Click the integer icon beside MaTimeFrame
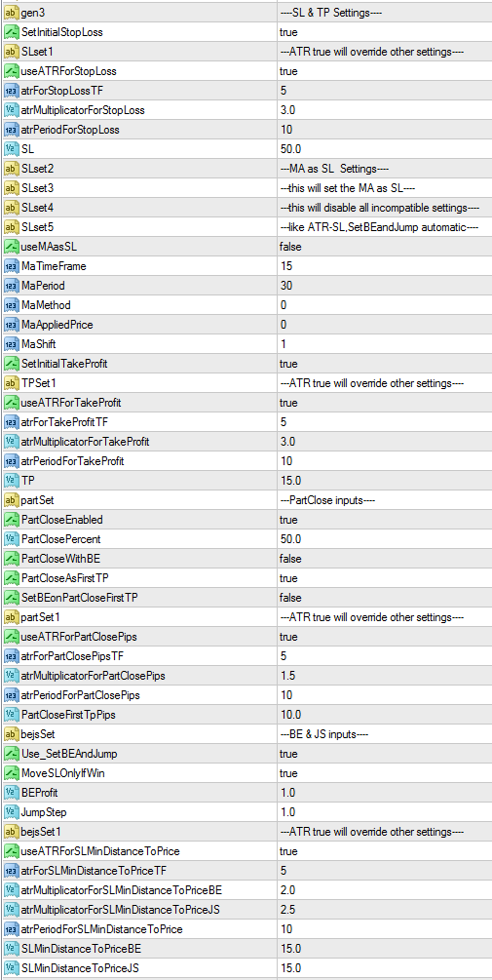This screenshot has height=980, width=492. tap(12, 266)
